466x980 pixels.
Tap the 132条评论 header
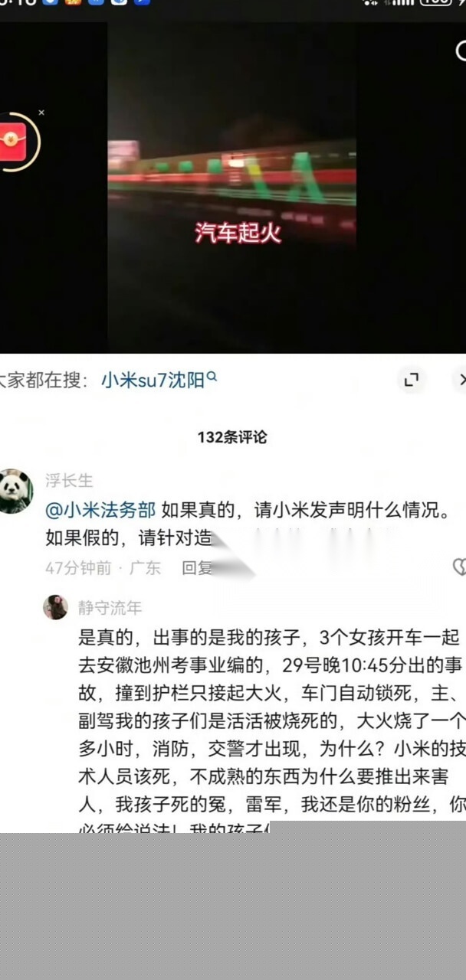click(x=232, y=437)
